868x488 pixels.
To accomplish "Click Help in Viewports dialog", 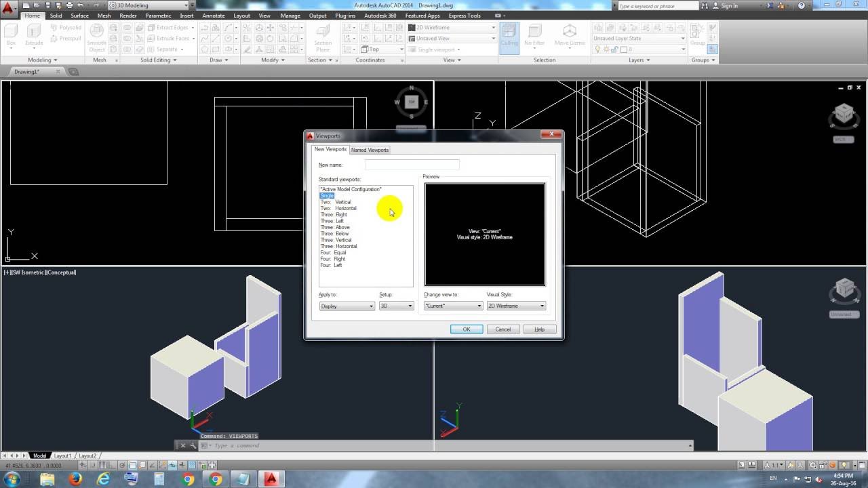I will 540,329.
